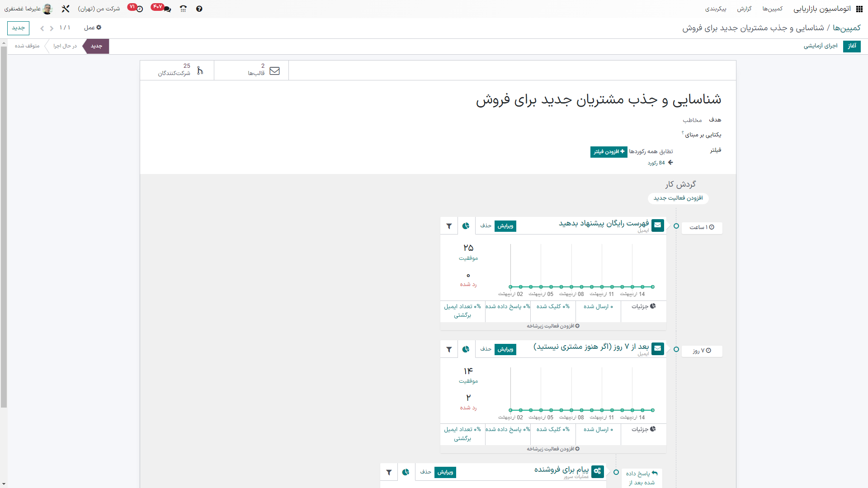Viewport: 868px width, 488px height.
Task: Click the activities clock icon in the top bar
Action: (140, 9)
